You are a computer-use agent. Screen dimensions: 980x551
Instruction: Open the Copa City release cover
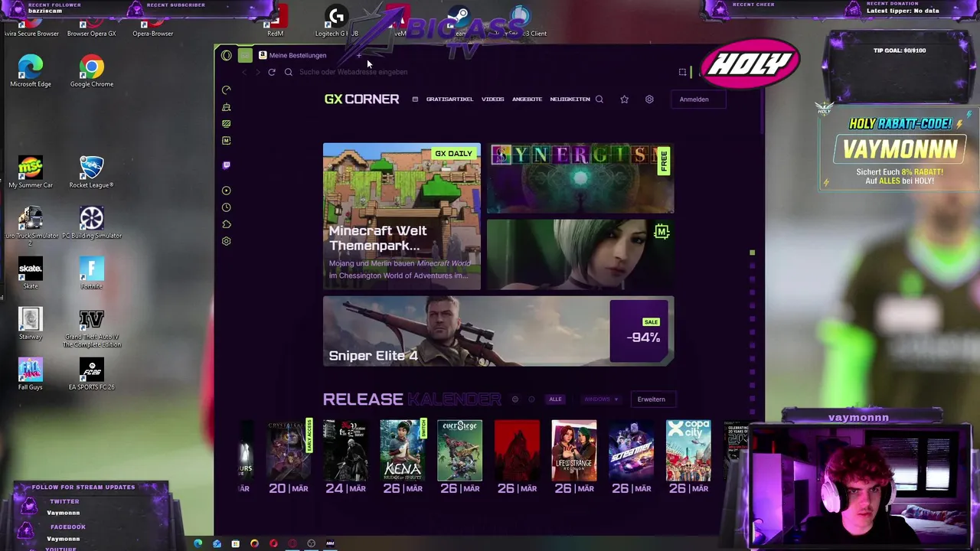(x=688, y=450)
